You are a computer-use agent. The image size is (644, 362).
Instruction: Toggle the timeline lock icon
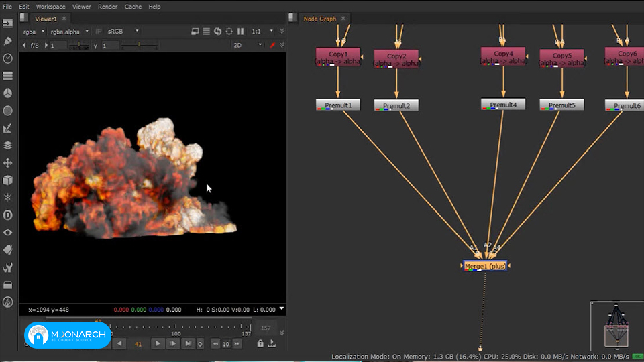tap(260, 343)
